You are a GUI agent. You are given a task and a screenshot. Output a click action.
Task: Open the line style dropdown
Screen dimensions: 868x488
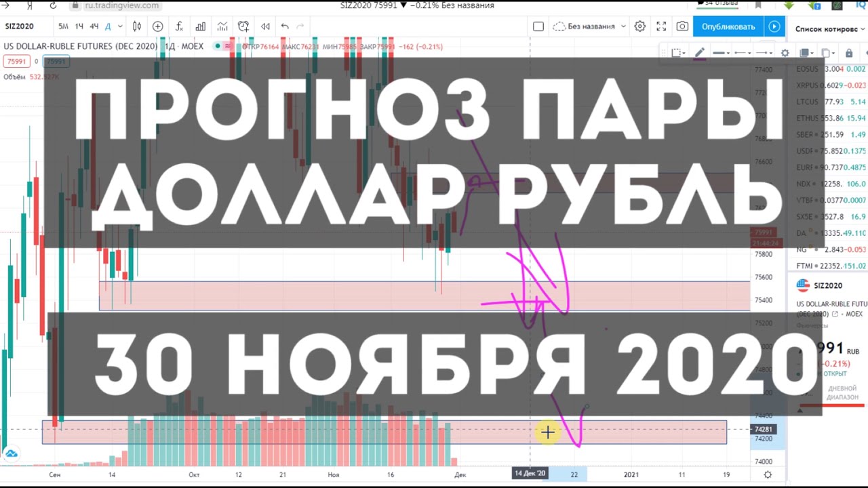(x=742, y=53)
